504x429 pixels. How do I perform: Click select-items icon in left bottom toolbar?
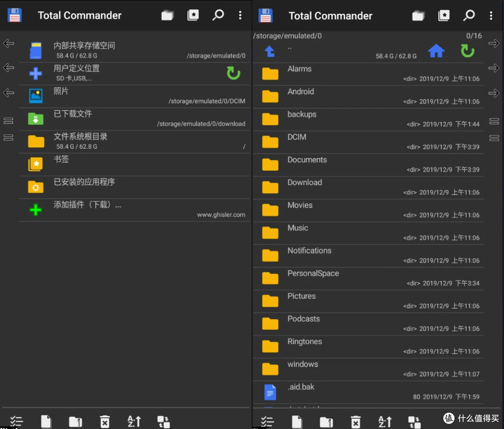point(16,421)
